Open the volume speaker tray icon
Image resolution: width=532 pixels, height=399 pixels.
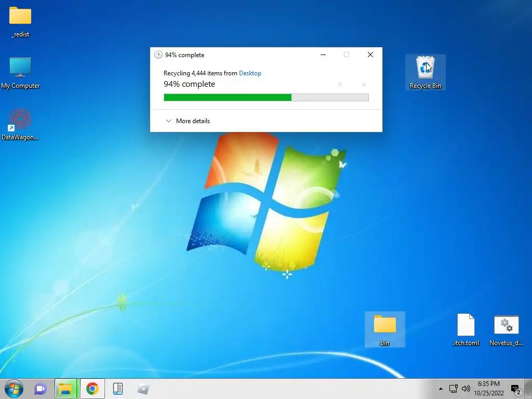[x=466, y=389]
